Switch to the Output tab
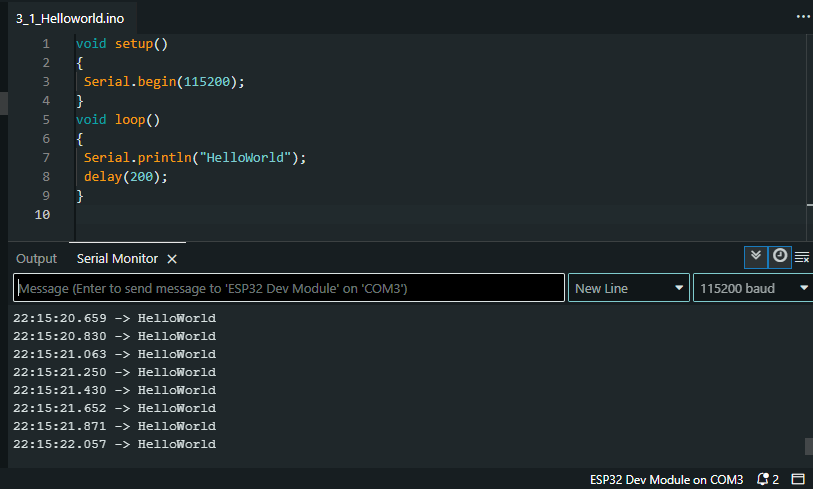 (37, 258)
